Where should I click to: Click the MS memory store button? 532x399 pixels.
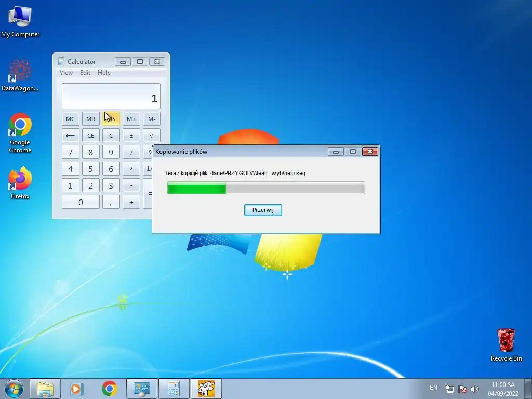[111, 119]
